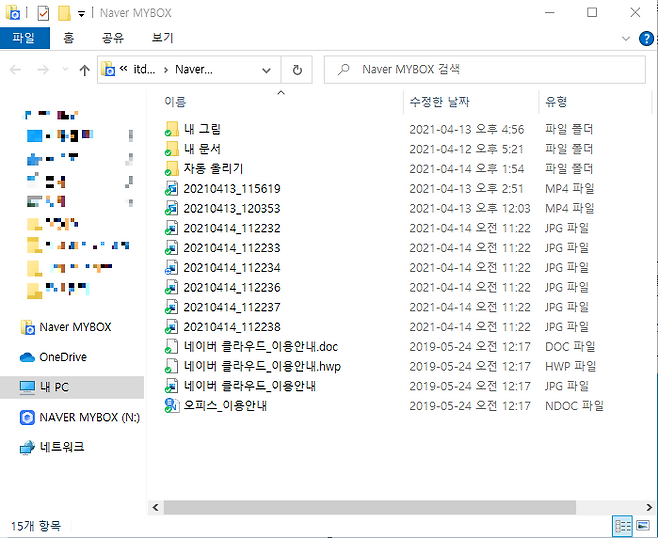This screenshot has height=538, width=658.
Task: Click the DOC 파일 type cell
Action: 570,347
